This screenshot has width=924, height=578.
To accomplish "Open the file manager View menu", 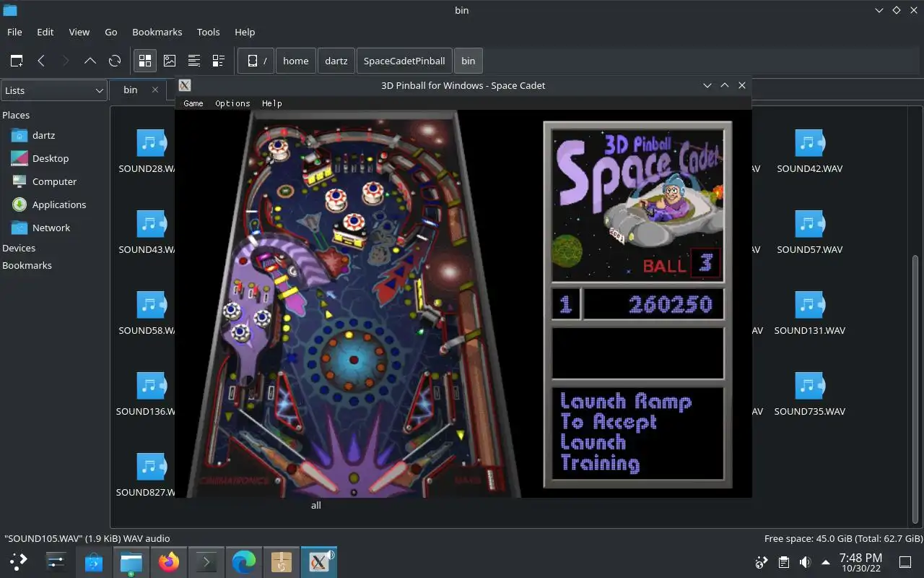I will point(79,32).
